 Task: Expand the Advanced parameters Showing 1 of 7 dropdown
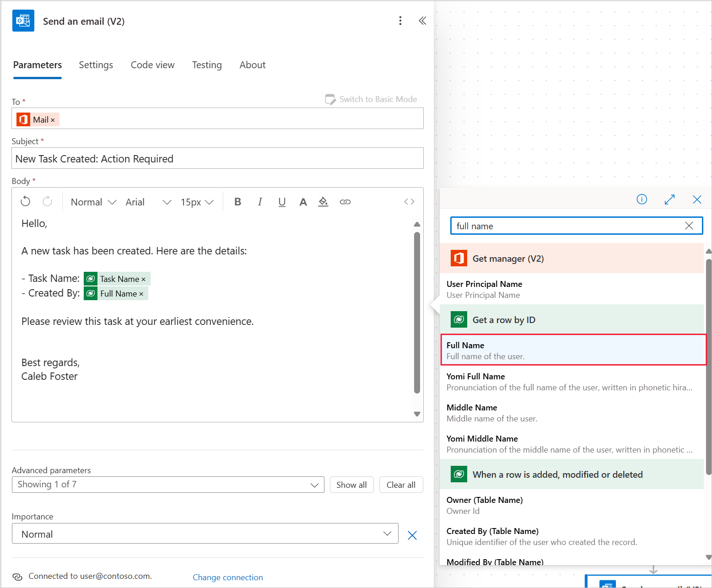pos(168,485)
